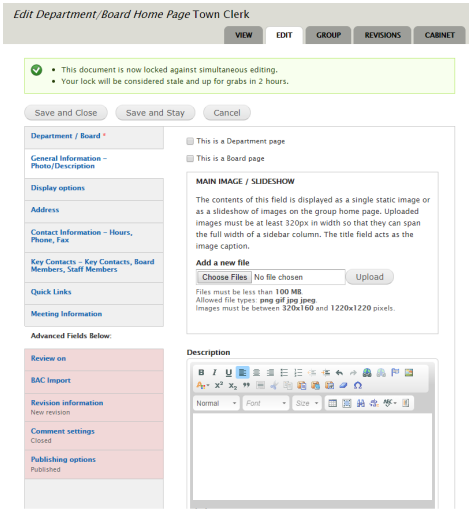Viewport: 471px width, 516px height.
Task: Open the replace icon
Action: pos(374,403)
